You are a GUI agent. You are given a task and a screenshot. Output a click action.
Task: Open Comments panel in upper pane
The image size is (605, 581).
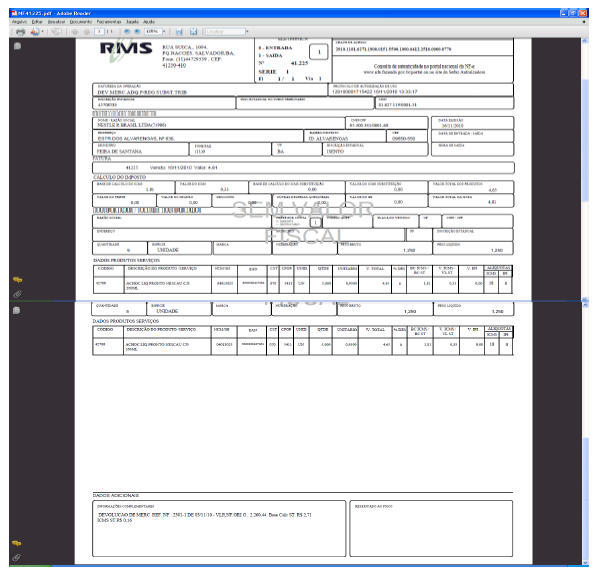point(17,280)
